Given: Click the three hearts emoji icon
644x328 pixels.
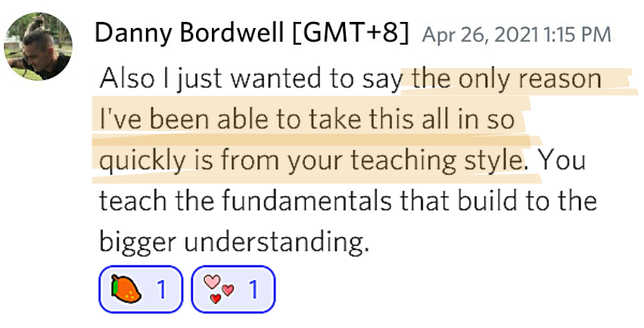Looking at the screenshot, I should click(219, 289).
